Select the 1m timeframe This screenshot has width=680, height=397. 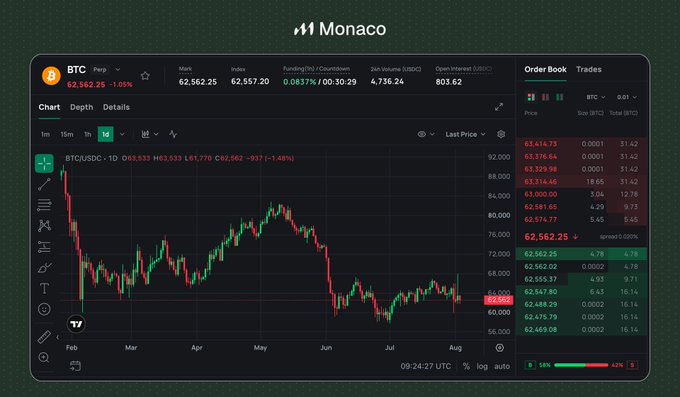(x=45, y=134)
